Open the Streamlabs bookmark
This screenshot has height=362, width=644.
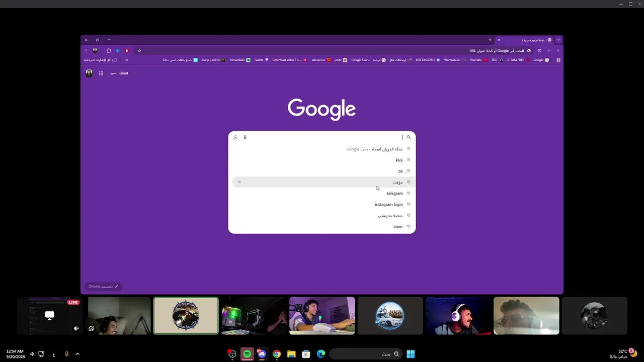pyautogui.click(x=240, y=60)
